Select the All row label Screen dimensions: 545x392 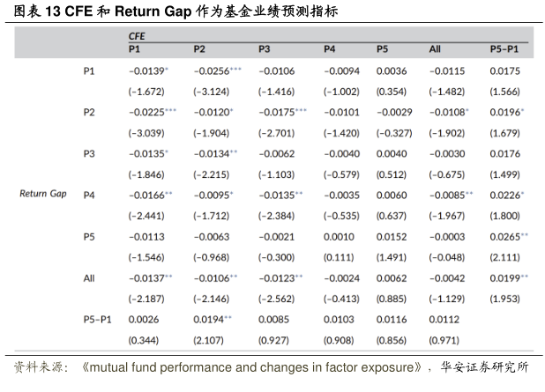coord(89,277)
